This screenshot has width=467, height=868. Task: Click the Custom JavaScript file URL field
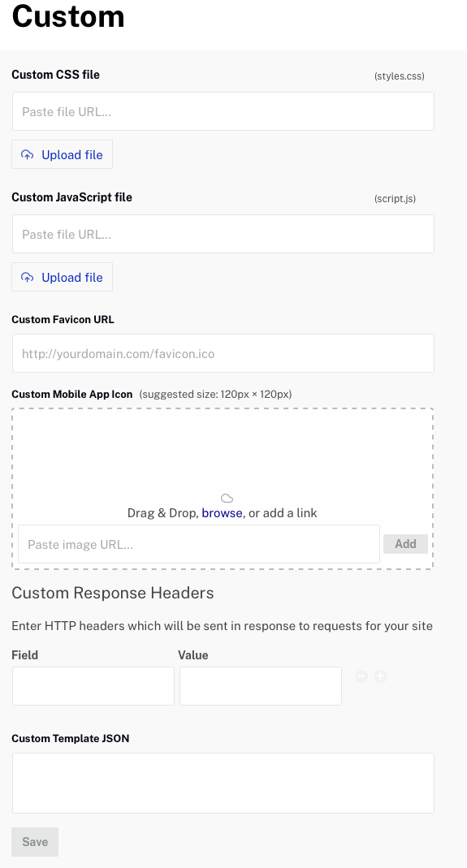(223, 234)
